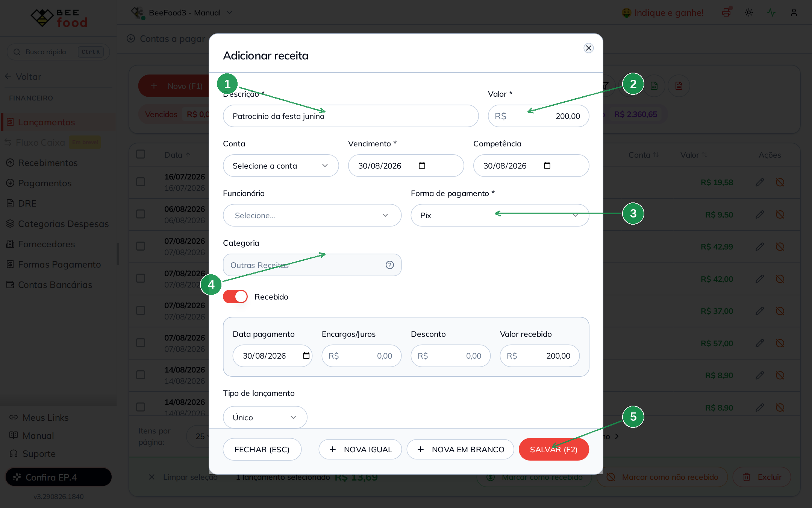Click Marcar como não recebido button
812x508 pixels.
coord(662,477)
